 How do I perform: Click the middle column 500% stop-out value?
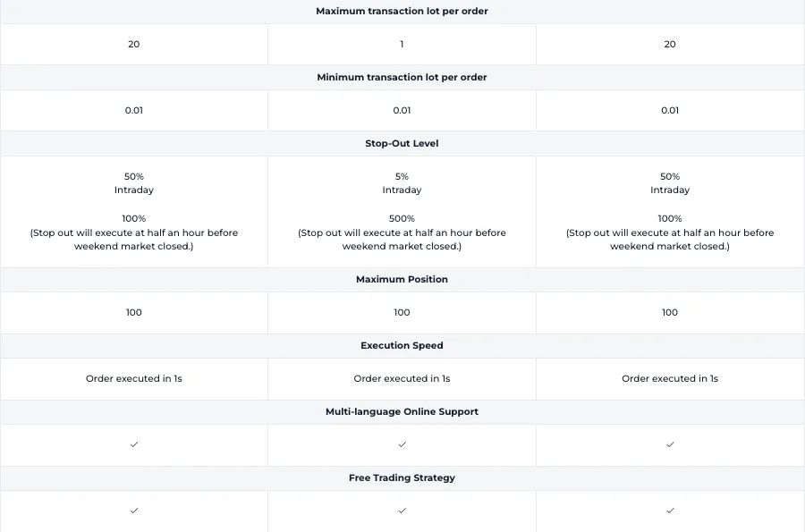coord(402,218)
